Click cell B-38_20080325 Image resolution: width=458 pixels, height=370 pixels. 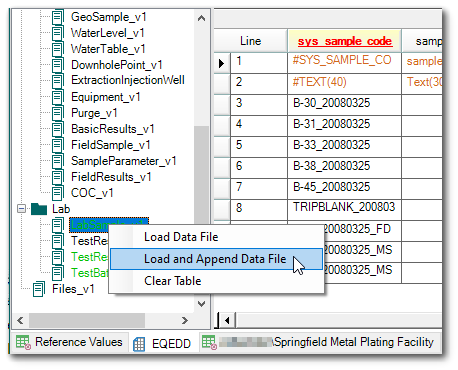(345, 168)
